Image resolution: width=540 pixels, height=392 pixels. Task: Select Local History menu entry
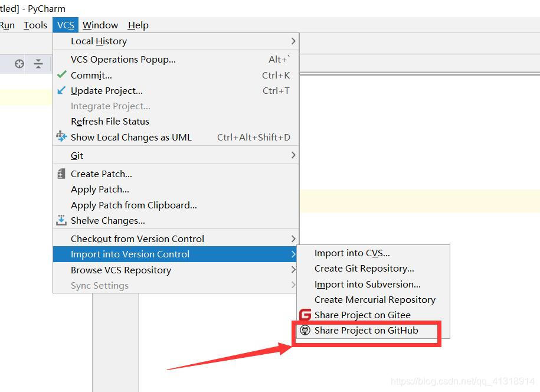click(x=176, y=41)
